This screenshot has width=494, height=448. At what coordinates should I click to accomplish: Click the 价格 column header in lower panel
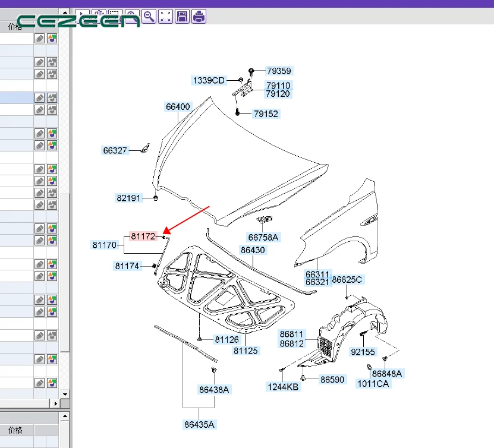pyautogui.click(x=16, y=430)
